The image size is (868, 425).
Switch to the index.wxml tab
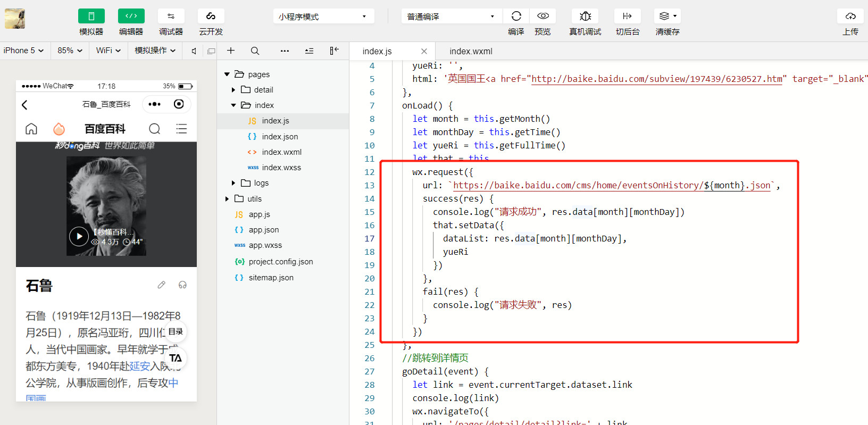[471, 51]
